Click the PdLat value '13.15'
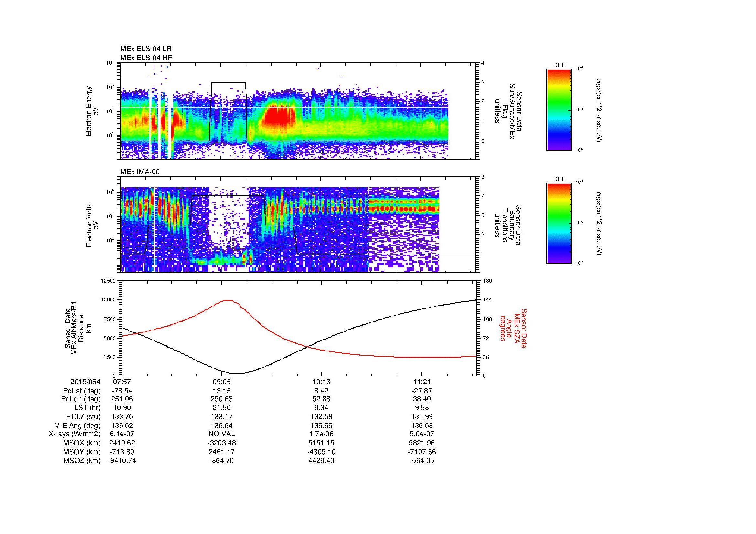The height and width of the screenshot is (534, 756). coord(222,391)
